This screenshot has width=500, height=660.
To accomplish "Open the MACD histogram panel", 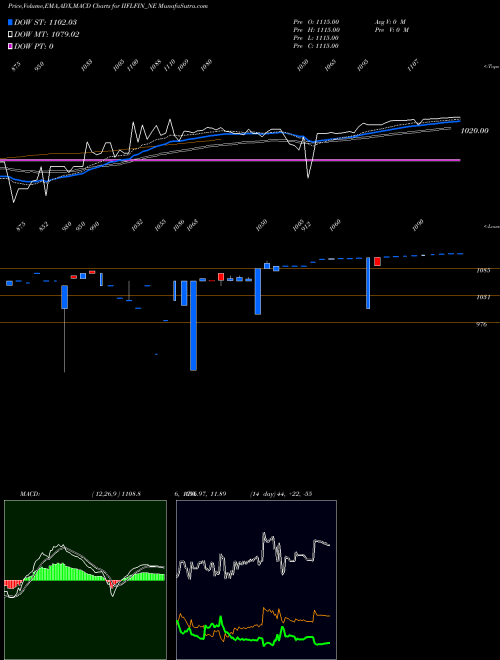I will [85, 580].
